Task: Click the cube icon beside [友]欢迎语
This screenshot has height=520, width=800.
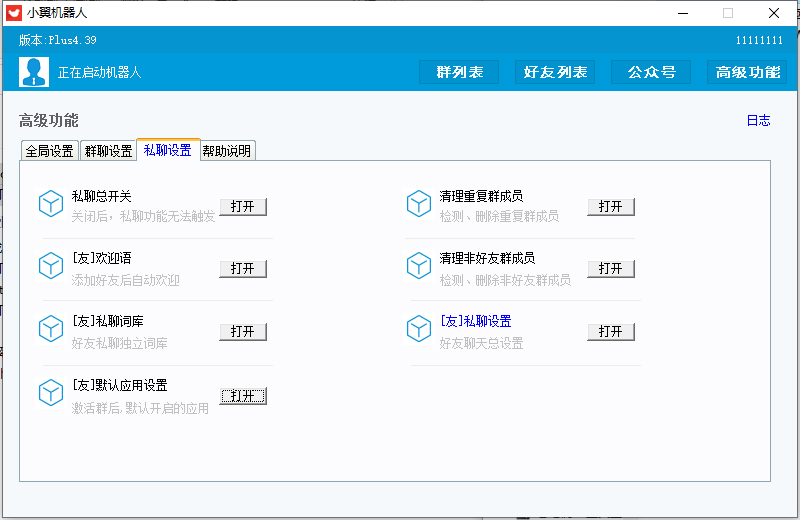Action: tap(51, 265)
